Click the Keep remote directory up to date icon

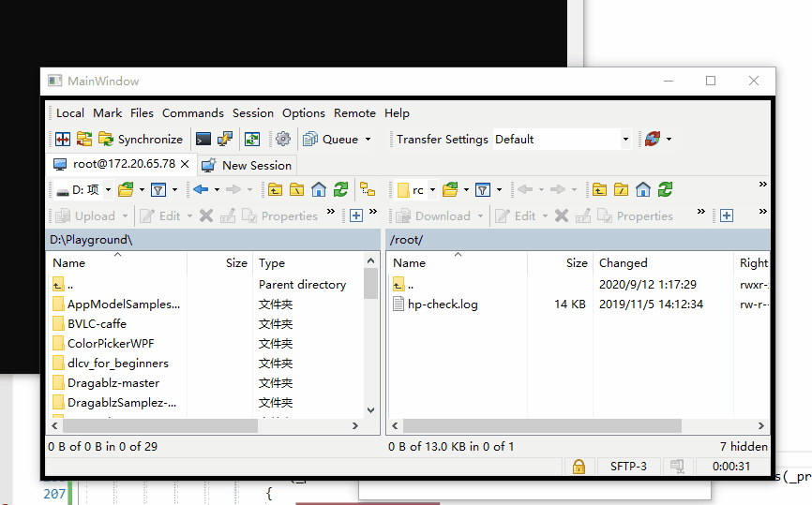pyautogui.click(x=252, y=140)
